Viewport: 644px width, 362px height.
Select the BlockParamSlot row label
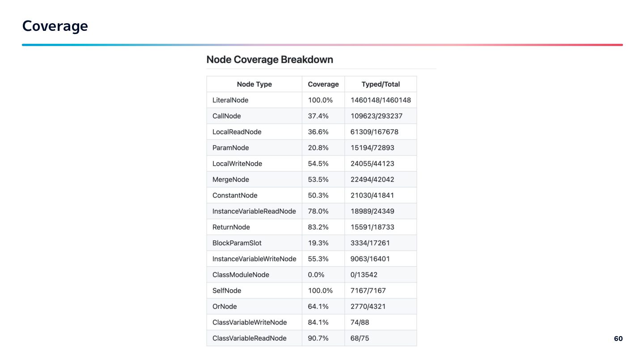coord(237,243)
